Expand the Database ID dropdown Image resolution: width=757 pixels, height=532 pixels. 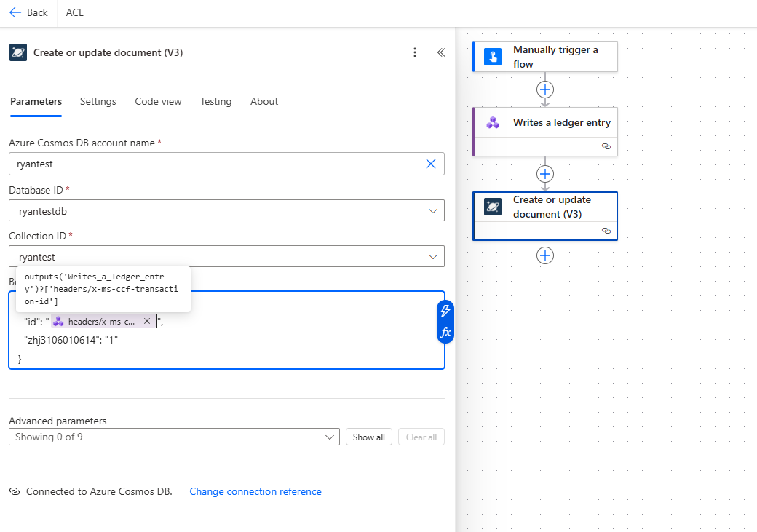[x=434, y=211]
